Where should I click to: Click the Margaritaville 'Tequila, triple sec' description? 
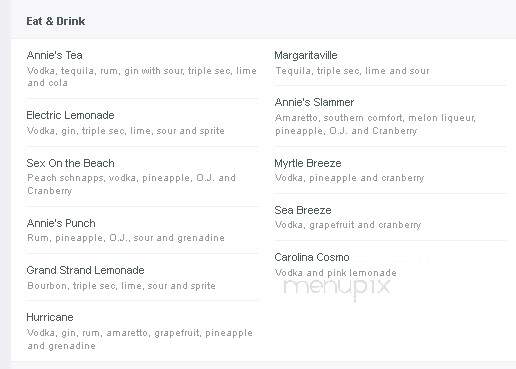[x=352, y=71]
